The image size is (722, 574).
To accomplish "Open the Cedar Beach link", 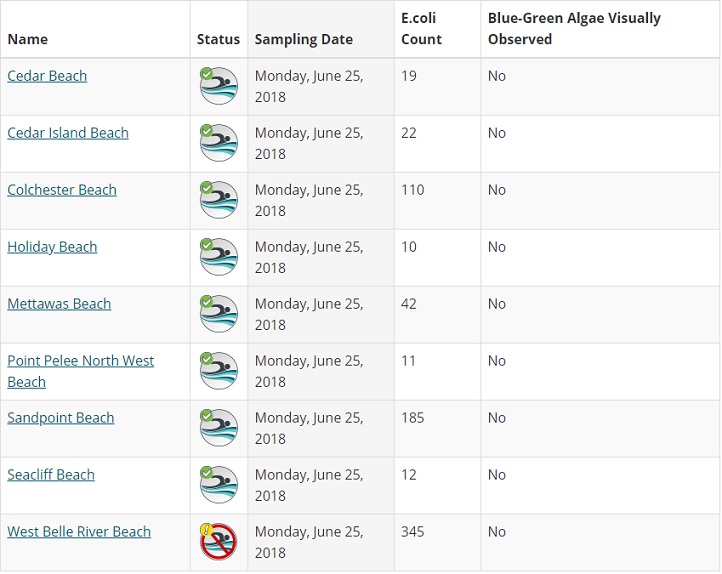I will point(47,76).
